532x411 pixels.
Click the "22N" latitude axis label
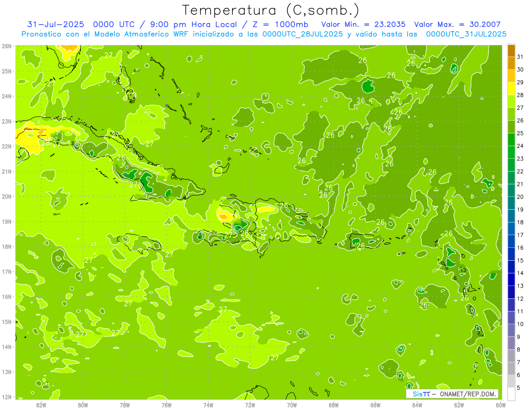click(7, 146)
